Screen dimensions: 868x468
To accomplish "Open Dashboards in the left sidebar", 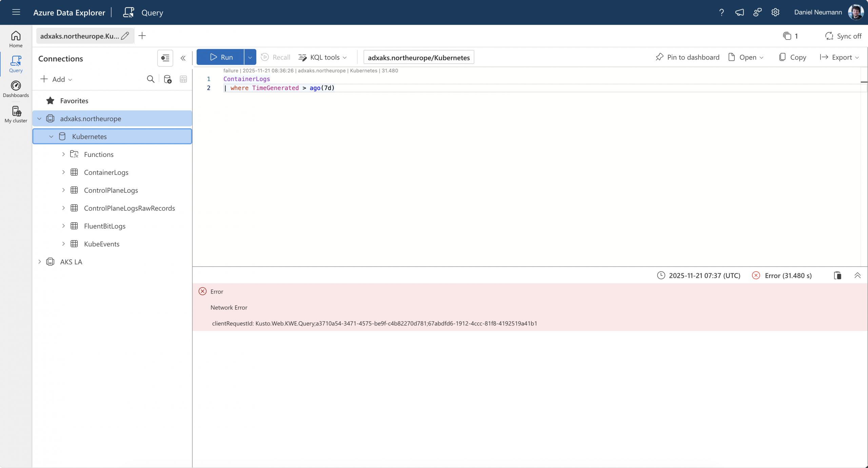I will tap(16, 89).
